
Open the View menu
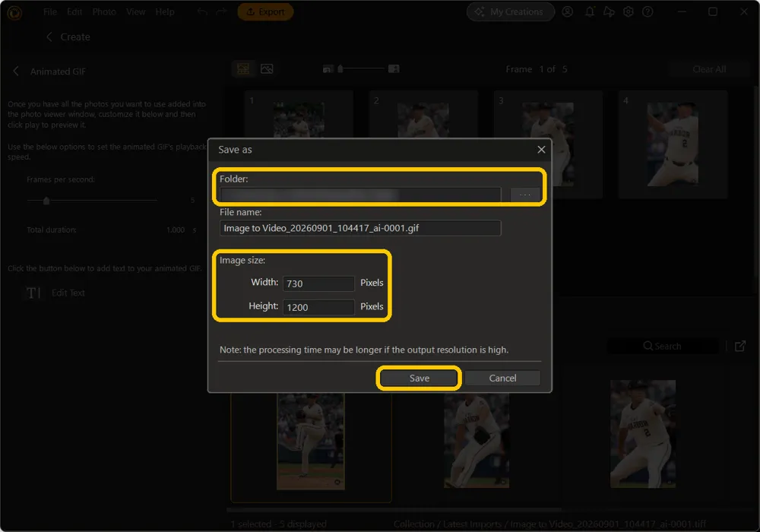pos(136,11)
